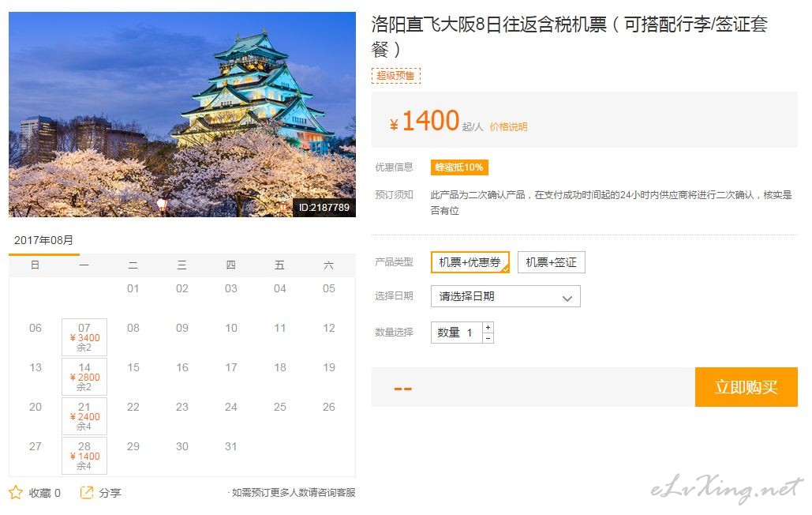Click the ¥1400 price text

point(425,121)
